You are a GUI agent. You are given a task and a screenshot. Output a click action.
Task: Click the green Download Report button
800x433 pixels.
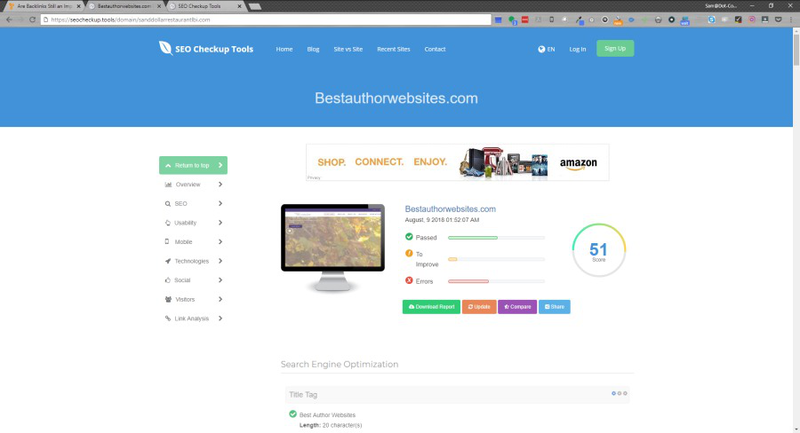[x=431, y=307]
